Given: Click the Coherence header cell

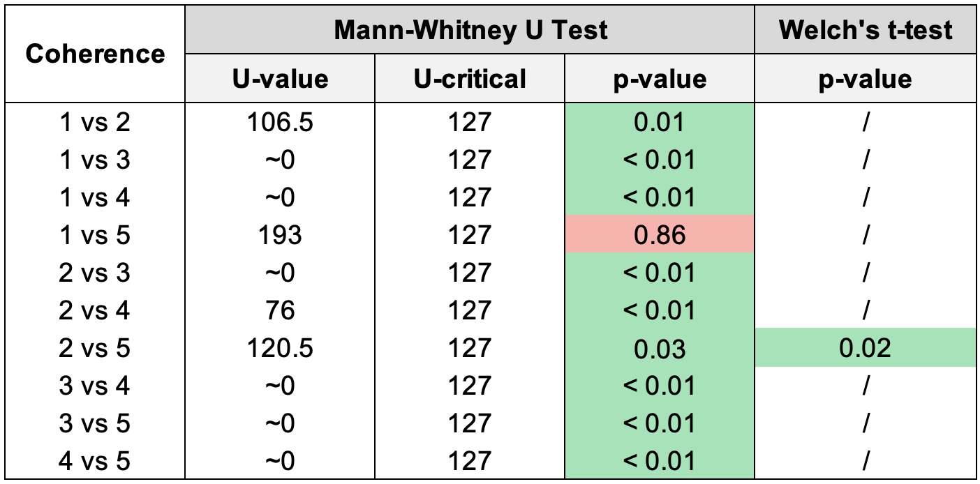Looking at the screenshot, I should pos(95,54).
